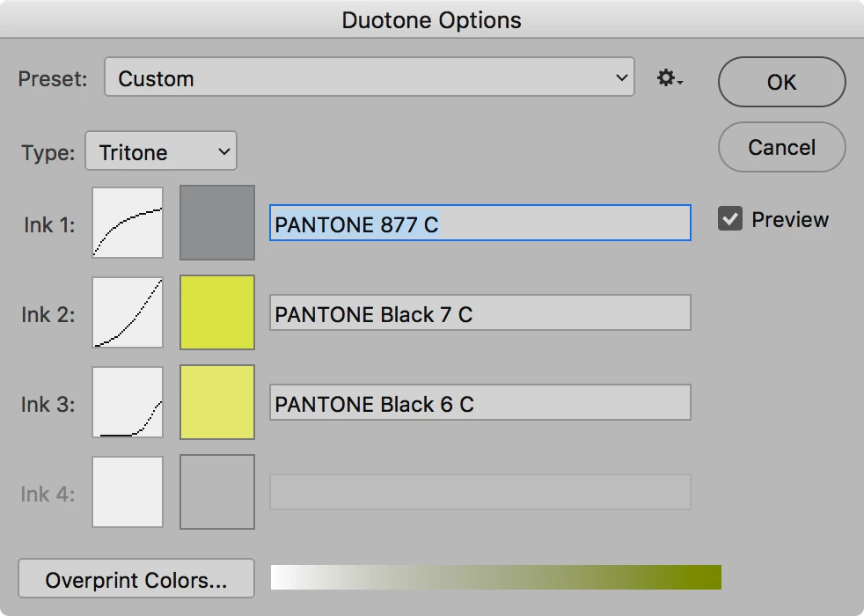
Task: Click the Ink 1 gray color swatch
Action: (x=217, y=223)
